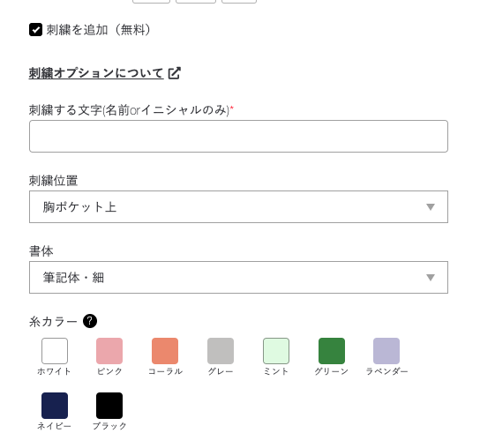Uncheck the 刺繍を追加（無料）checkbox

tap(35, 30)
